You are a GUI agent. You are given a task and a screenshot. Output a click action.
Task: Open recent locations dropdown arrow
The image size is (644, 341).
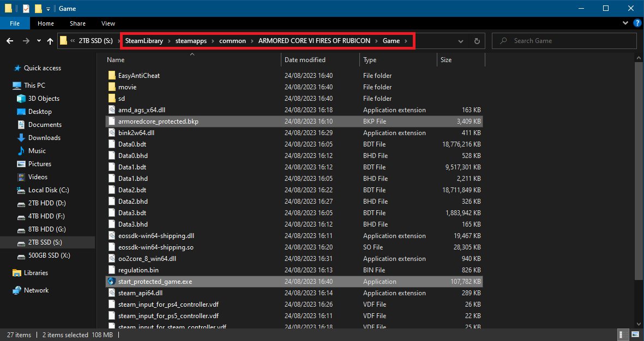pyautogui.click(x=39, y=41)
